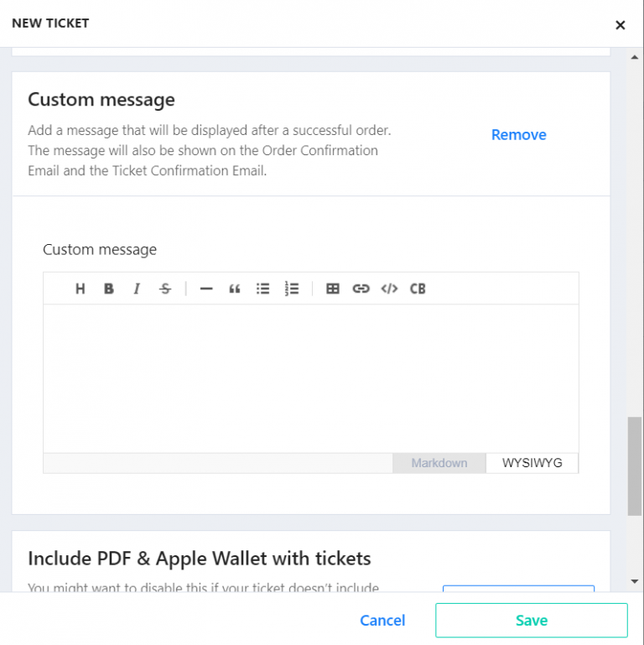
Task: Insert a code block (CB)
Action: coord(418,289)
